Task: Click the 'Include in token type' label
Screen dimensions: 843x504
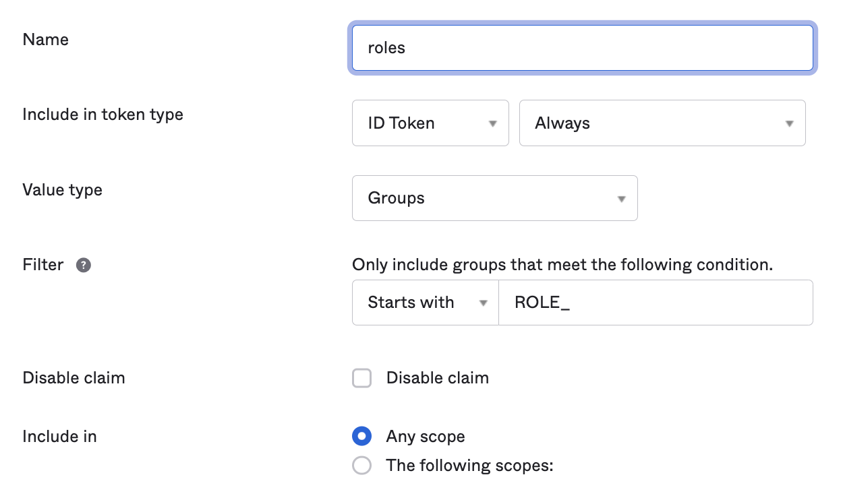Action: pyautogui.click(x=103, y=115)
